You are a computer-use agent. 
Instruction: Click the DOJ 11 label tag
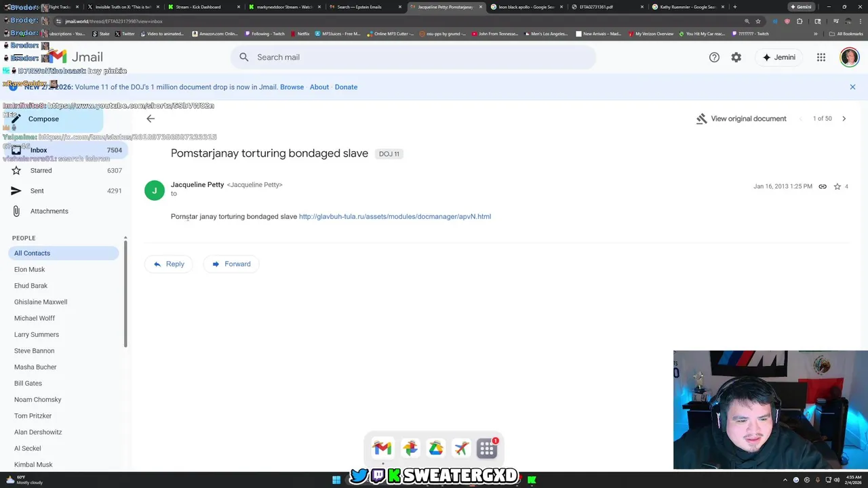coord(389,154)
